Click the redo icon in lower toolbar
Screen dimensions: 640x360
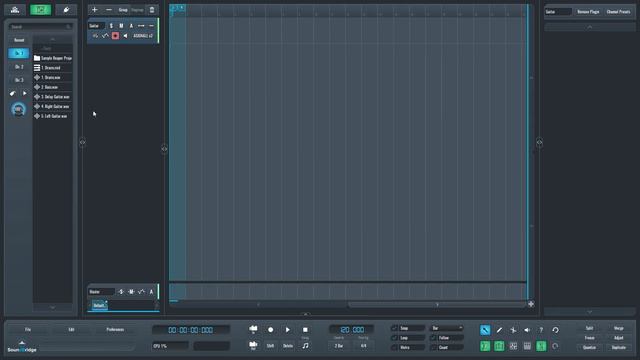pyautogui.click(x=555, y=346)
